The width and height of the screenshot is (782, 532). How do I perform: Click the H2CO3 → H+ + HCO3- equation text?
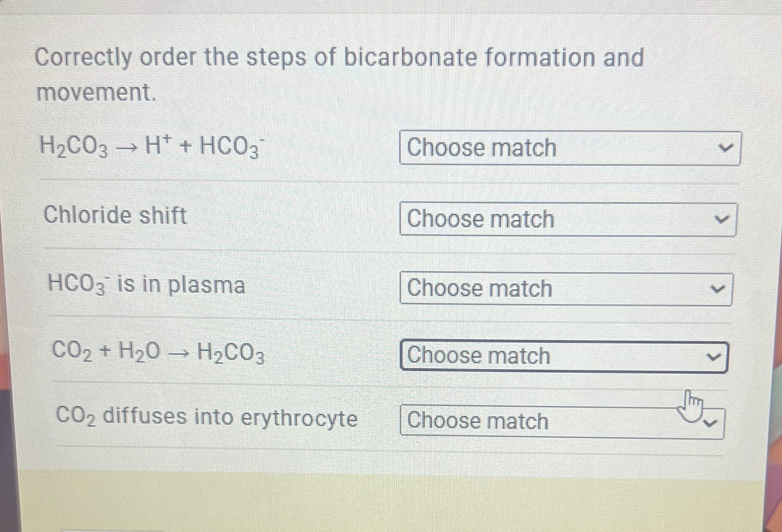152,146
